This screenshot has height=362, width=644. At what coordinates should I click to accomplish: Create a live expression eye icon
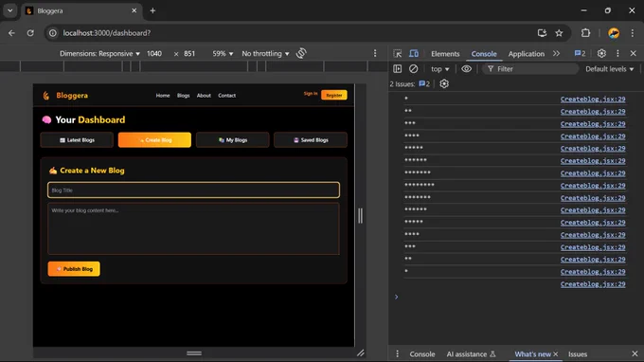[466, 69]
